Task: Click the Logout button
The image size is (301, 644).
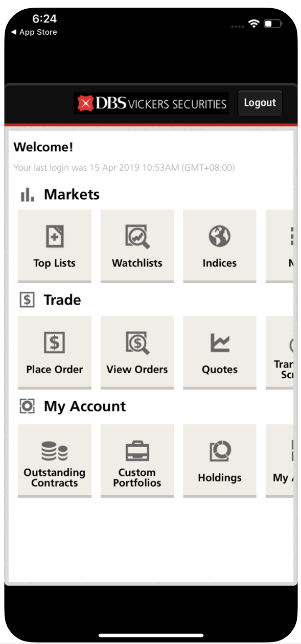Action: point(260,103)
